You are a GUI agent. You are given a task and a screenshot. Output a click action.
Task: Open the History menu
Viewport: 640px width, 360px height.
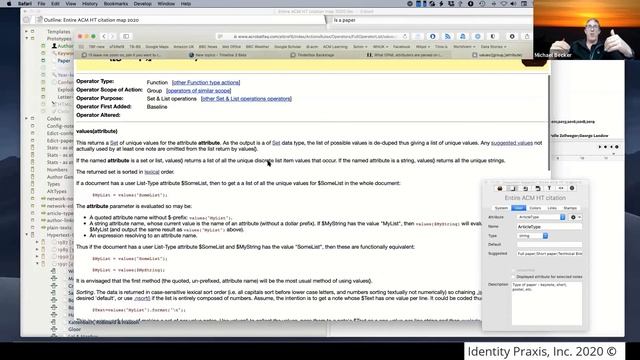click(x=90, y=4)
